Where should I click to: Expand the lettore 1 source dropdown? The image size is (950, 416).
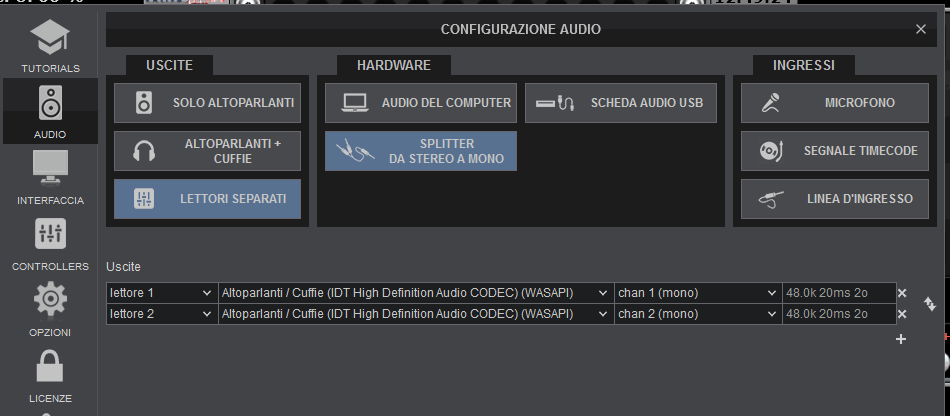(161, 293)
